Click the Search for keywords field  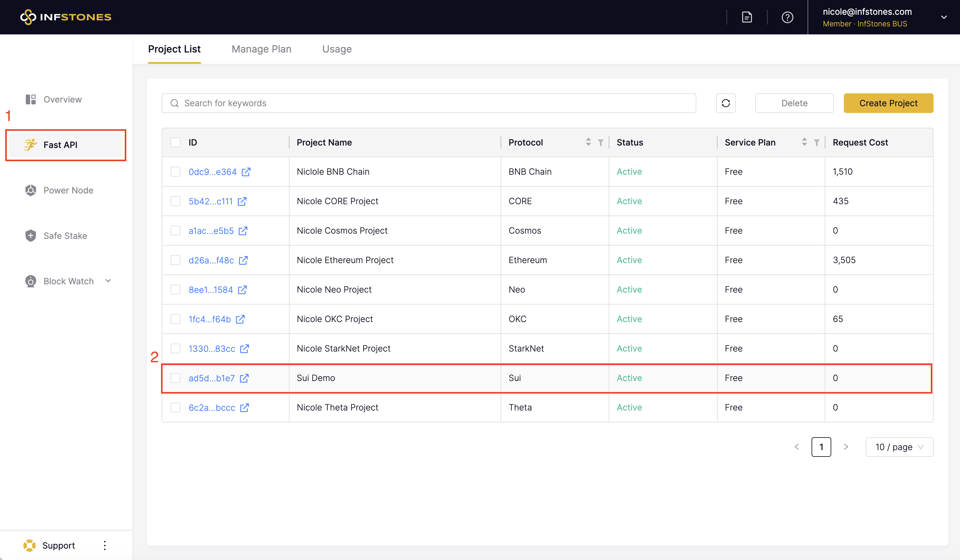tap(429, 103)
